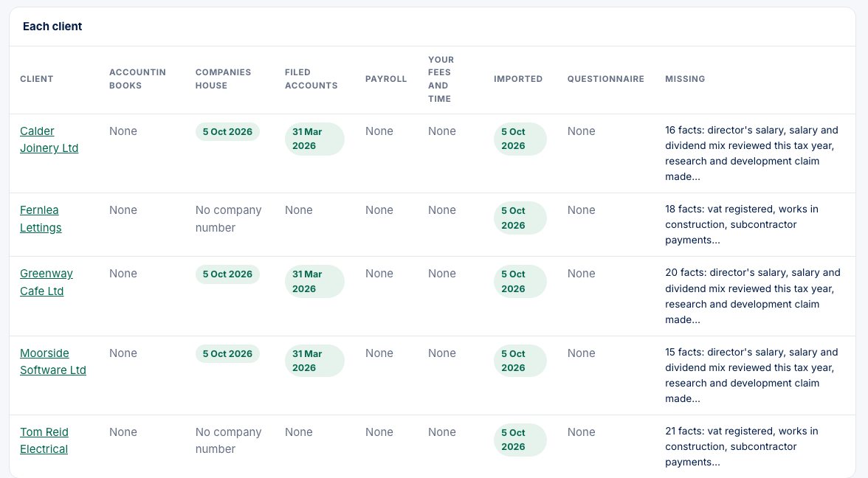Click Moorside Software's Your Fees None cell

pyautogui.click(x=441, y=353)
